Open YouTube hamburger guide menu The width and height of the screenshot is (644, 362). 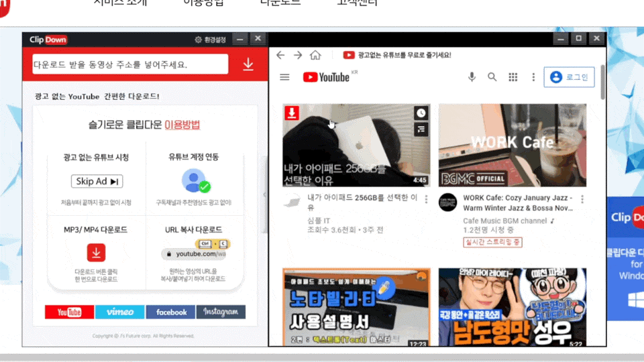(x=284, y=77)
